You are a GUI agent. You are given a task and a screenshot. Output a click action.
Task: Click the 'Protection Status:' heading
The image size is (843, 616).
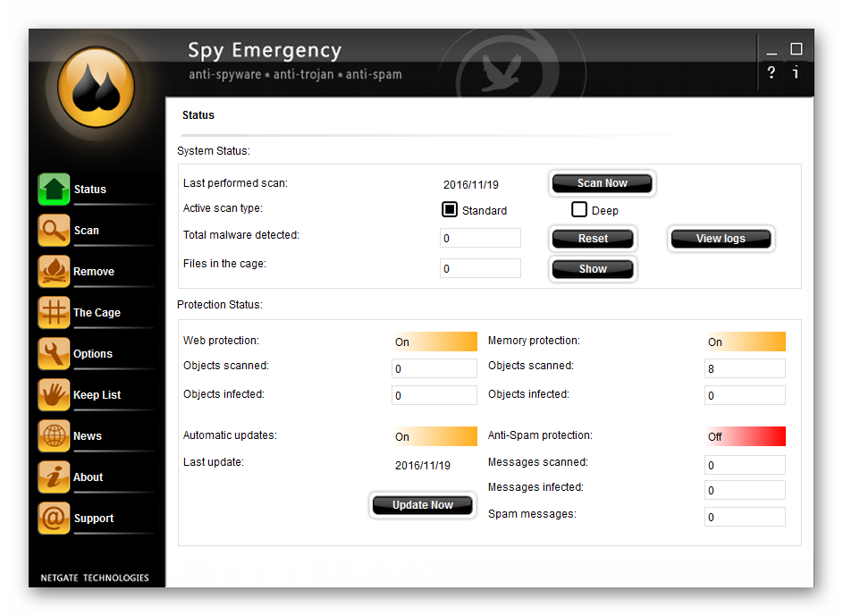pyautogui.click(x=220, y=305)
